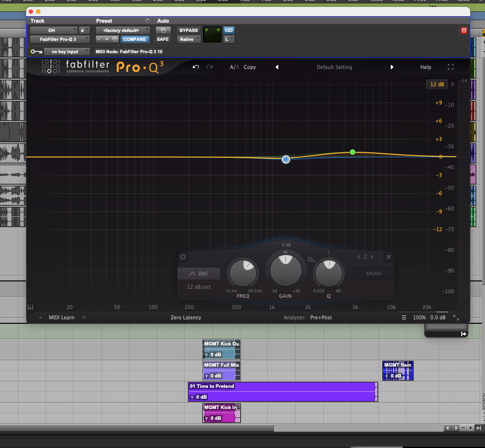Click the redo arrow in Pro-Q header
Viewport: 485px width, 448px height.
(210, 67)
